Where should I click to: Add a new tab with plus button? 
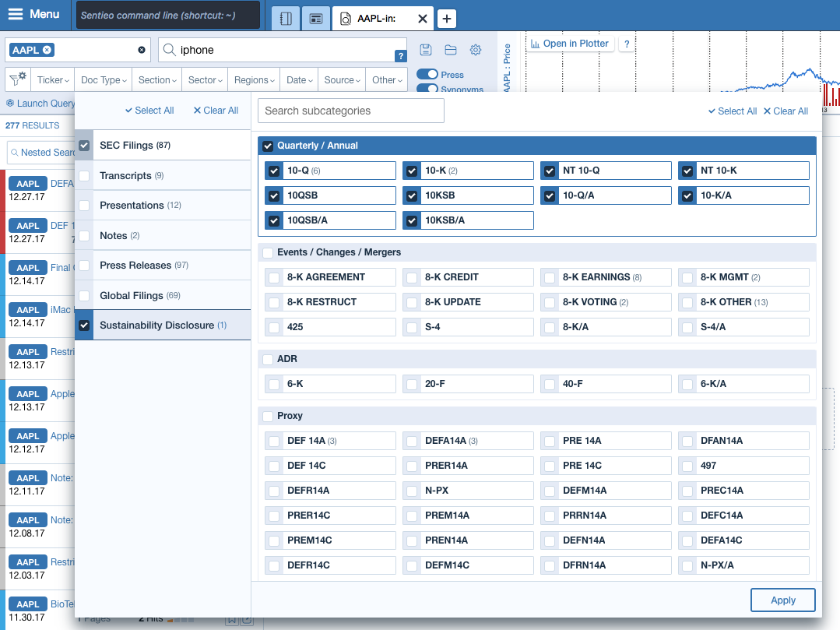pyautogui.click(x=446, y=19)
